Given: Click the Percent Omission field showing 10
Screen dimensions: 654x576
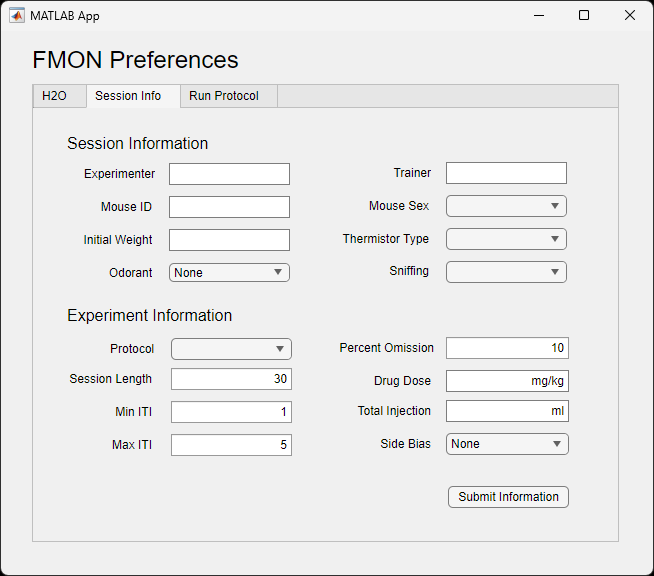Looking at the screenshot, I should click(507, 348).
